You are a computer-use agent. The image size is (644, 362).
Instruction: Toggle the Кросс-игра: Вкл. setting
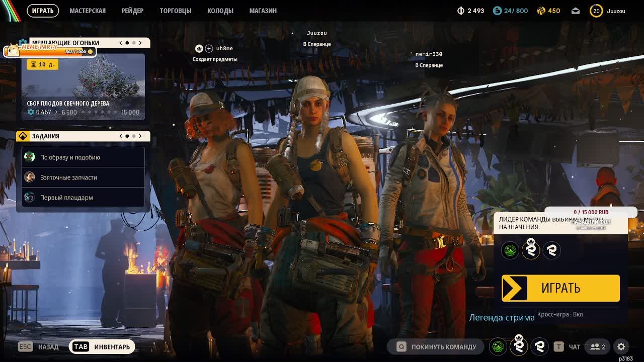tap(560, 314)
